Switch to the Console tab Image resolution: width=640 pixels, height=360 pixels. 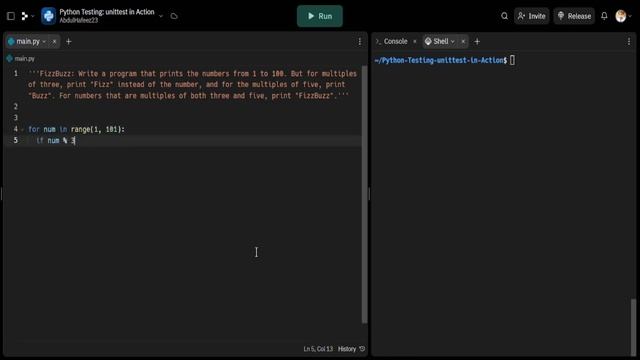coord(392,41)
